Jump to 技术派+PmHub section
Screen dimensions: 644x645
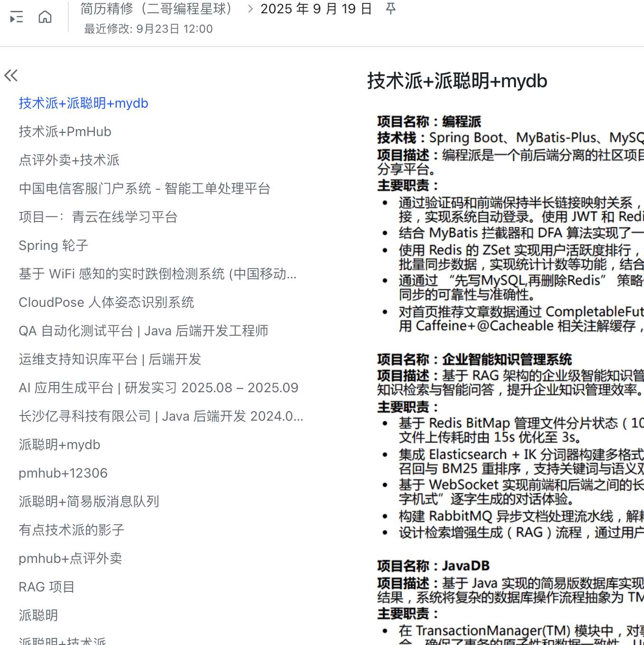pos(65,132)
